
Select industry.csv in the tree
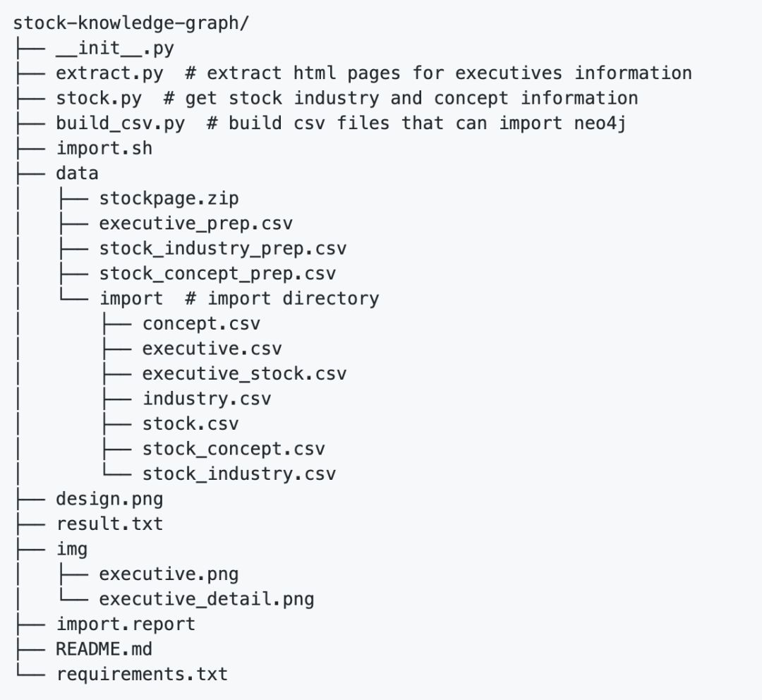[x=207, y=399]
